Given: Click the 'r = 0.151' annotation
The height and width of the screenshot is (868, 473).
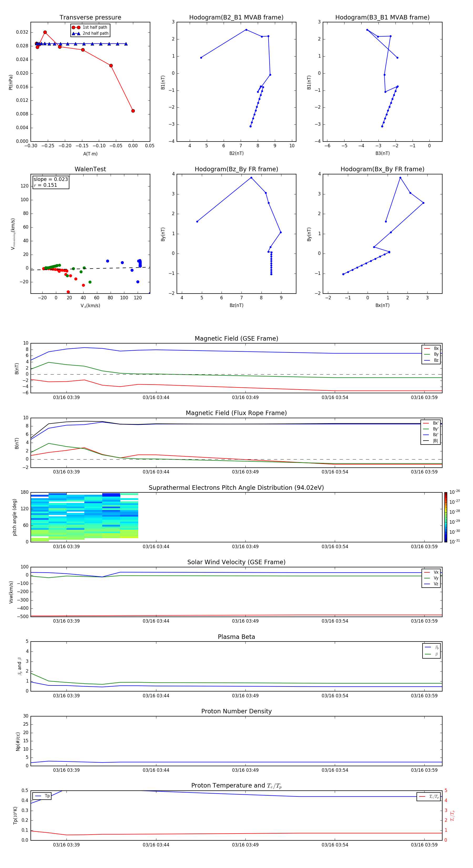Looking at the screenshot, I should (45, 185).
